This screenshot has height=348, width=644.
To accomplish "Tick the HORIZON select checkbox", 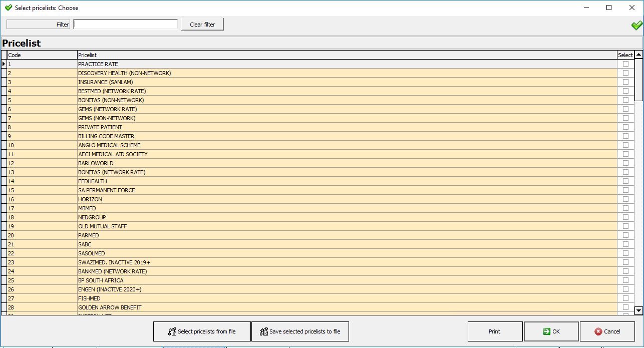I will point(625,199).
